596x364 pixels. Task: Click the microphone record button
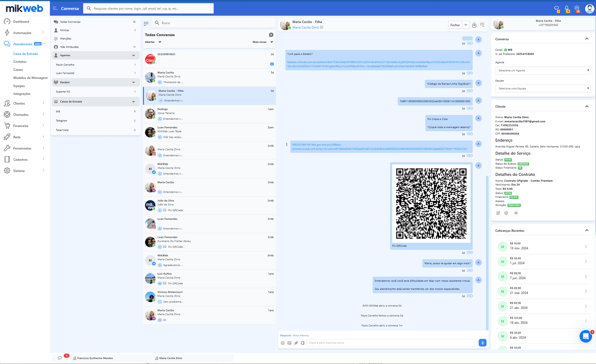(482, 343)
